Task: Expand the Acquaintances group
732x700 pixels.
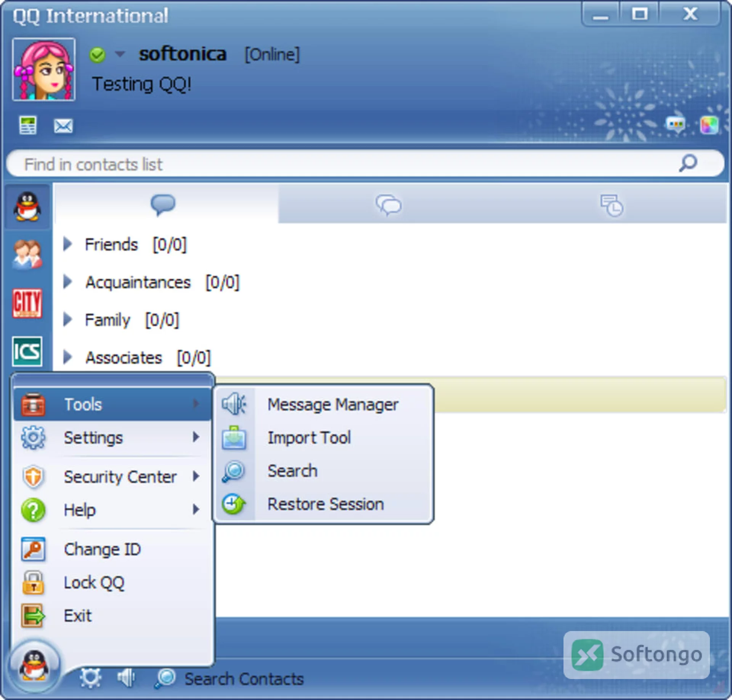Action: click(68, 282)
